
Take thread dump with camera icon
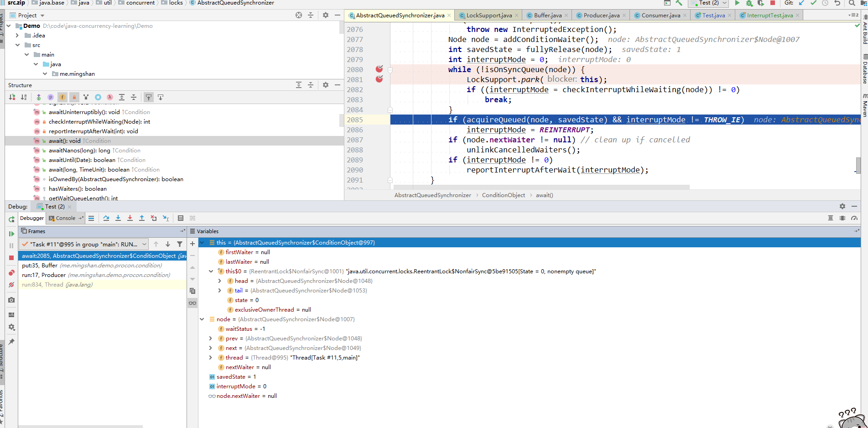pyautogui.click(x=11, y=300)
